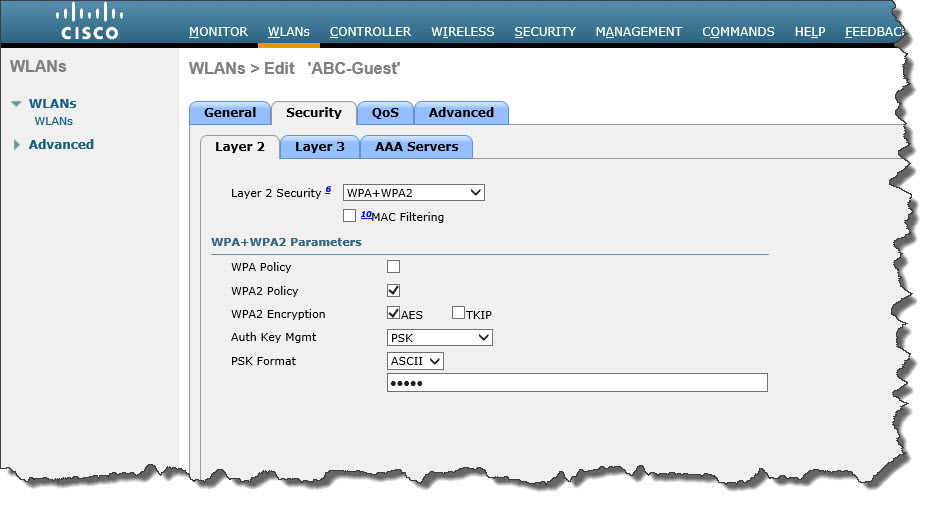This screenshot has height=509, width=935.
Task: Expand the Advanced sidebar section arrow
Action: [x=17, y=145]
